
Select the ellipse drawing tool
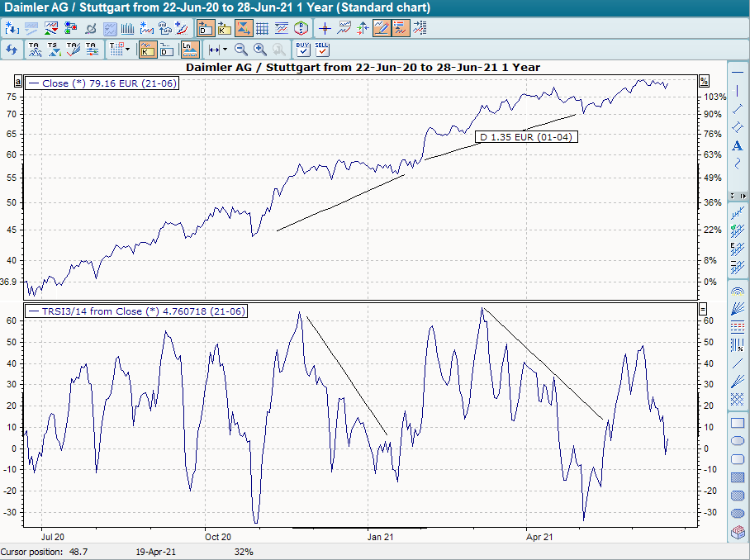tap(738, 440)
